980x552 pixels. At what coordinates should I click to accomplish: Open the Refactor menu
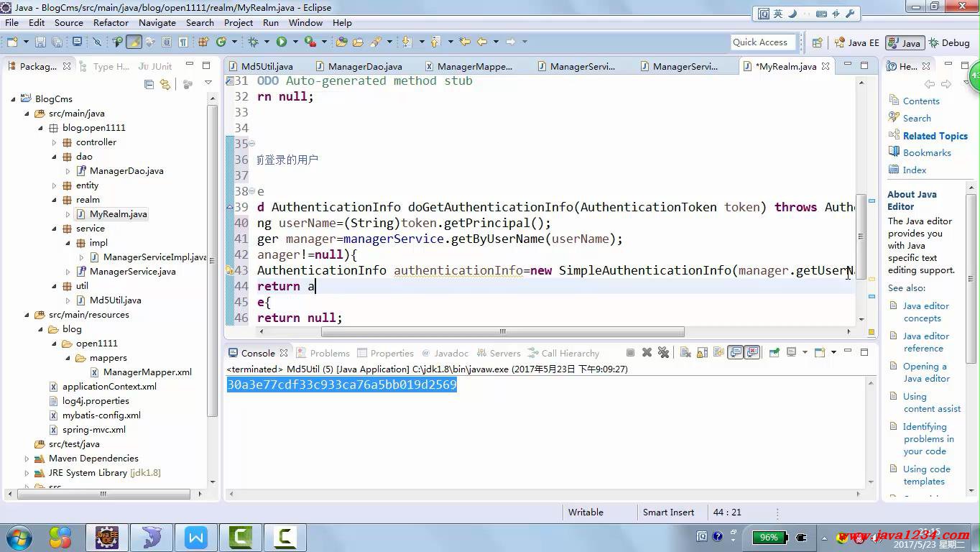click(x=111, y=22)
